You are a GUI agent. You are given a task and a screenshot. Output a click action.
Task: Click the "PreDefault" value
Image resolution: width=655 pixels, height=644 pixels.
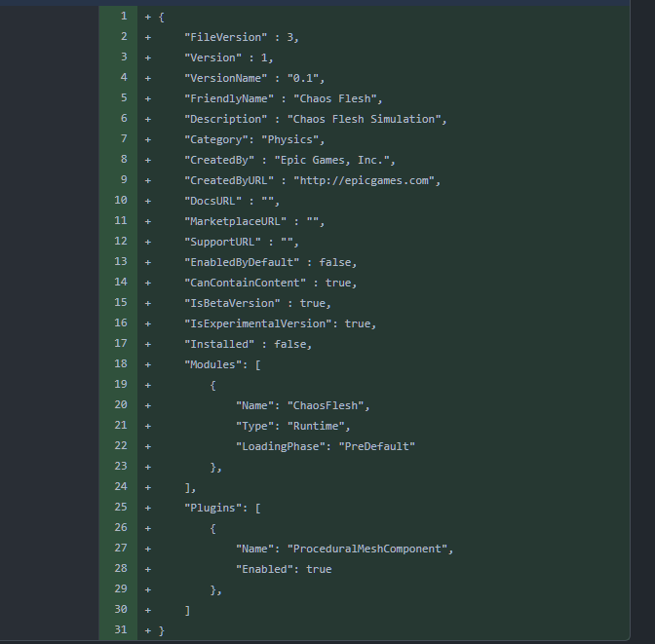(377, 446)
